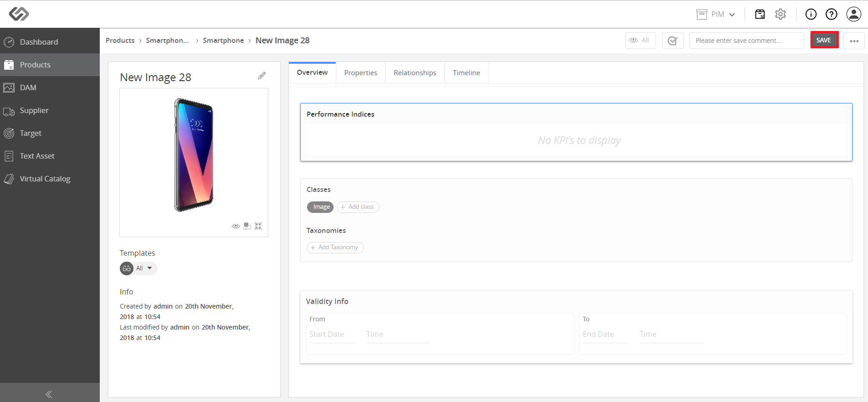Screen dimensions: 868x402
Task: Click the info icon in header
Action: 811,14
